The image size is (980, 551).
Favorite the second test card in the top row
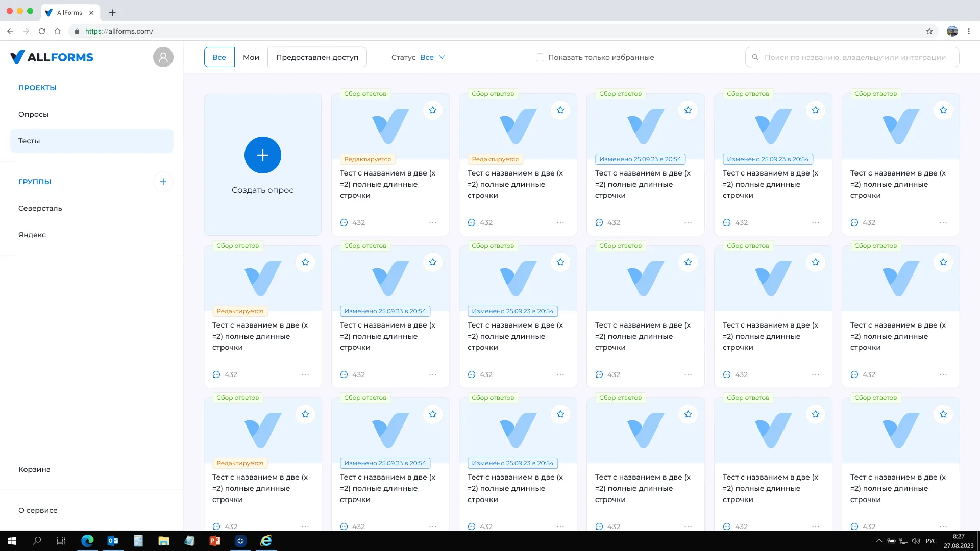(x=560, y=110)
